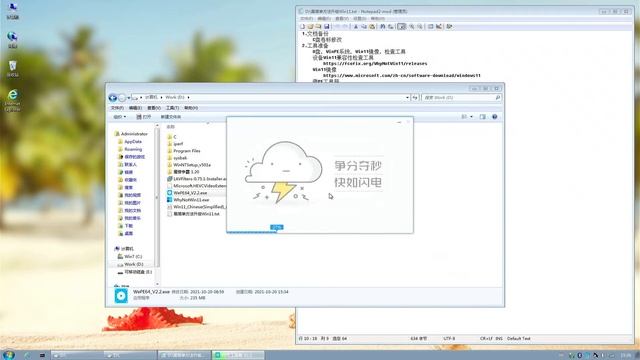Open Explorer's 工具(T) menu
The height and width of the screenshot is (360, 640).
(172, 108)
